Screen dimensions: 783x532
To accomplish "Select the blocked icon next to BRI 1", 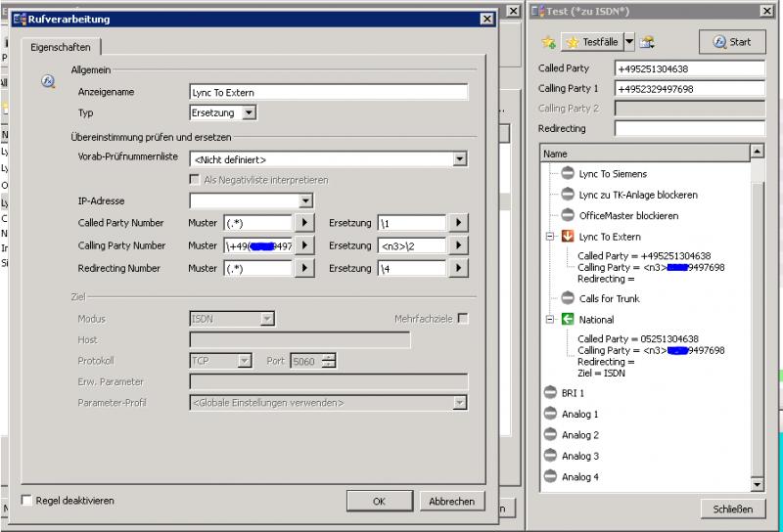I will [x=549, y=393].
